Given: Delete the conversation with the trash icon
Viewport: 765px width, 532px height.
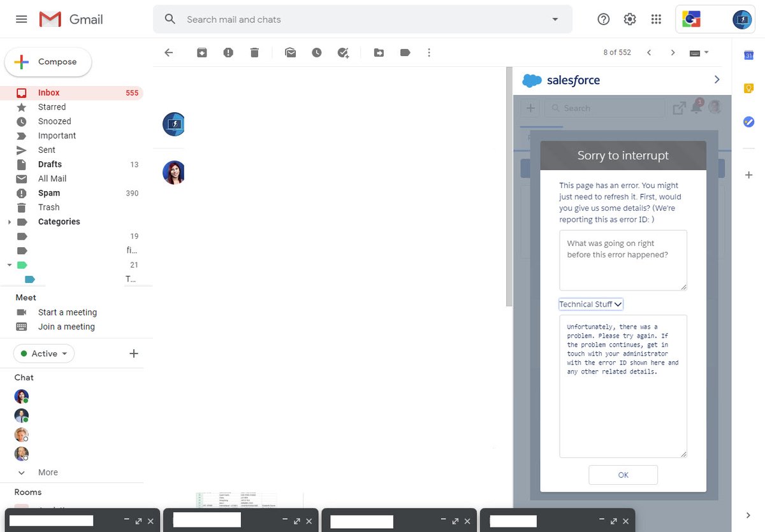Looking at the screenshot, I should 254,52.
